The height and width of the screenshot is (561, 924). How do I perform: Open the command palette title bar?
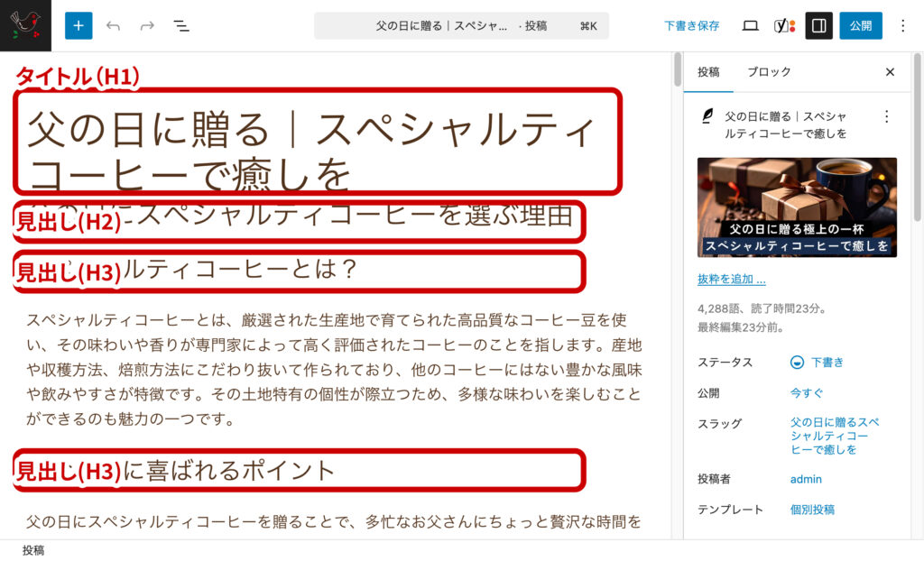point(461,26)
